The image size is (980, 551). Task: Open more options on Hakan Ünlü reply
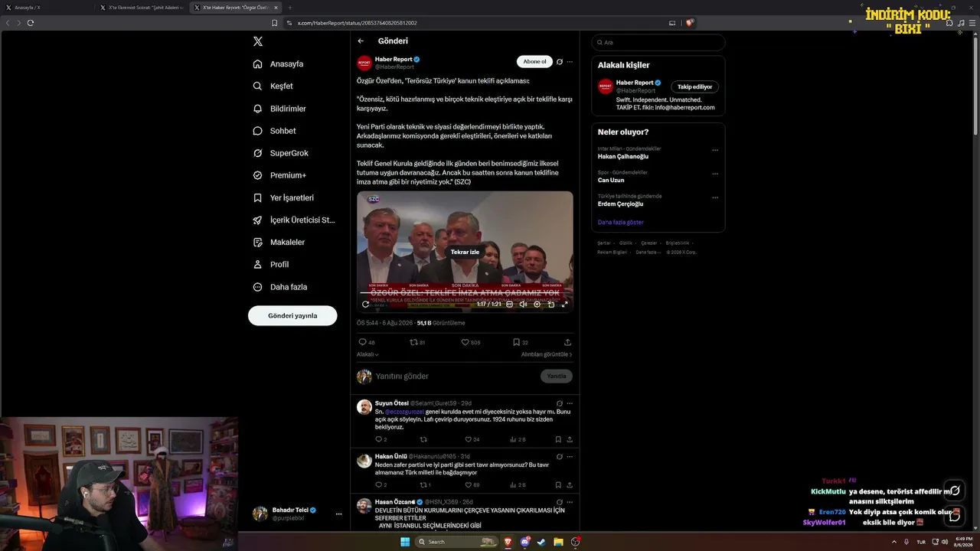pyautogui.click(x=570, y=457)
